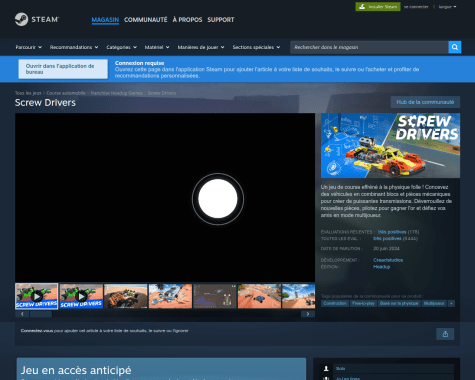The height and width of the screenshot is (380, 475).
Task: Focus the store search field
Action: [x=369, y=47]
